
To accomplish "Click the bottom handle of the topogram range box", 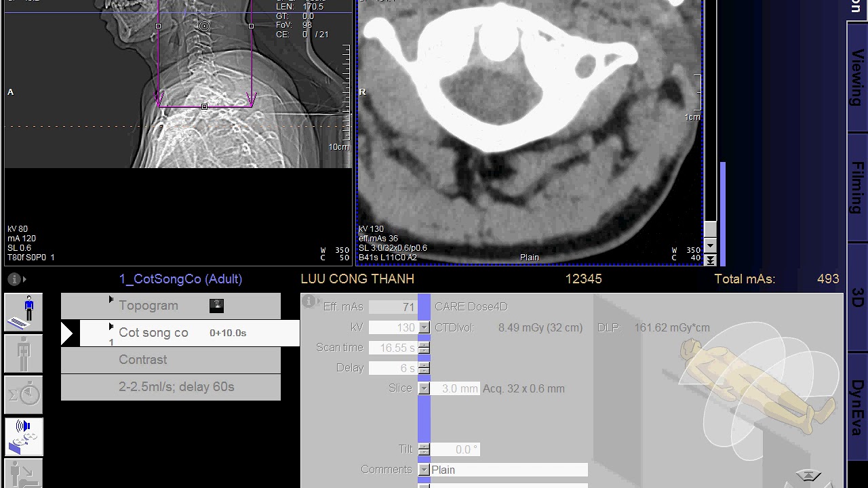I will (x=204, y=107).
